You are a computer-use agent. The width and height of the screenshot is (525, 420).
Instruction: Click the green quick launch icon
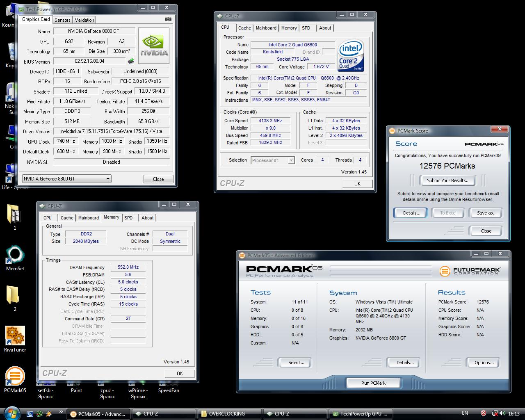40,413
